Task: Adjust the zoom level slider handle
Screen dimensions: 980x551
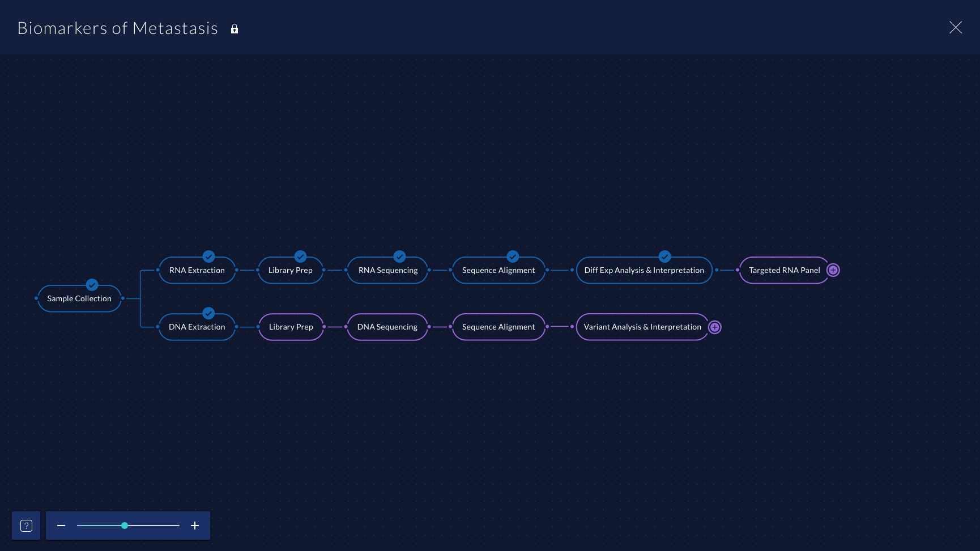Action: pos(125,526)
